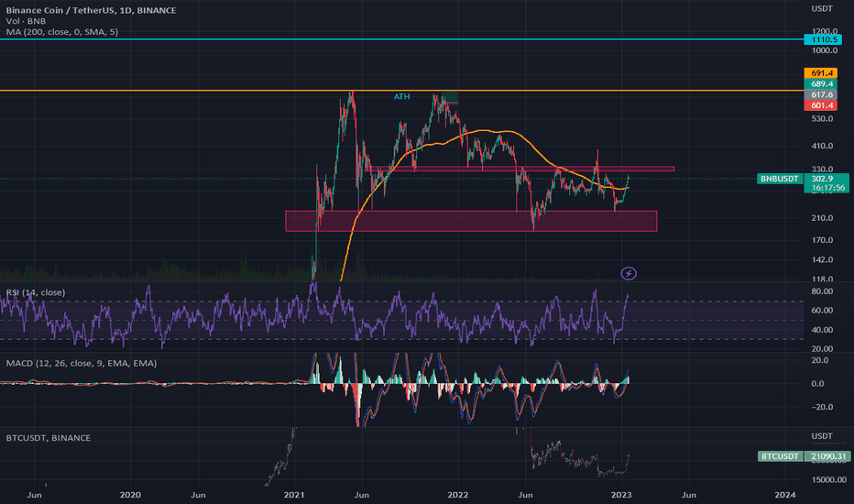Click the 302.9 current price label
854x504 pixels.
(x=823, y=179)
